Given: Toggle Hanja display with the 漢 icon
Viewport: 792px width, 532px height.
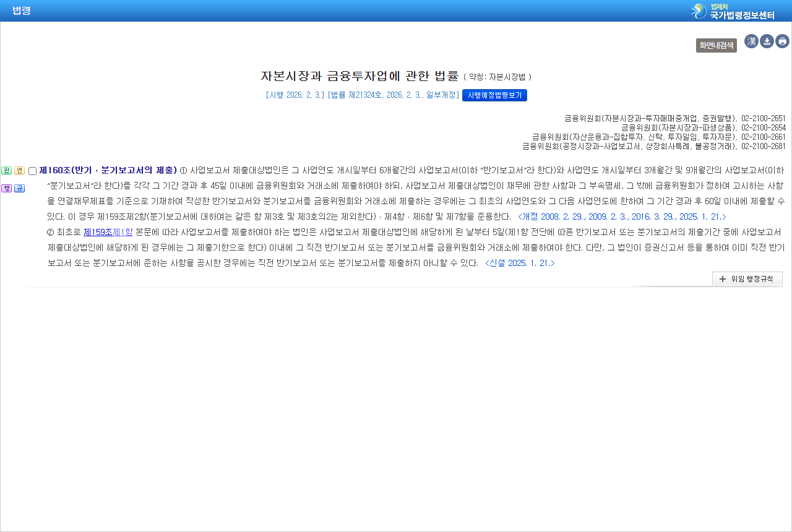Looking at the screenshot, I should tap(751, 41).
